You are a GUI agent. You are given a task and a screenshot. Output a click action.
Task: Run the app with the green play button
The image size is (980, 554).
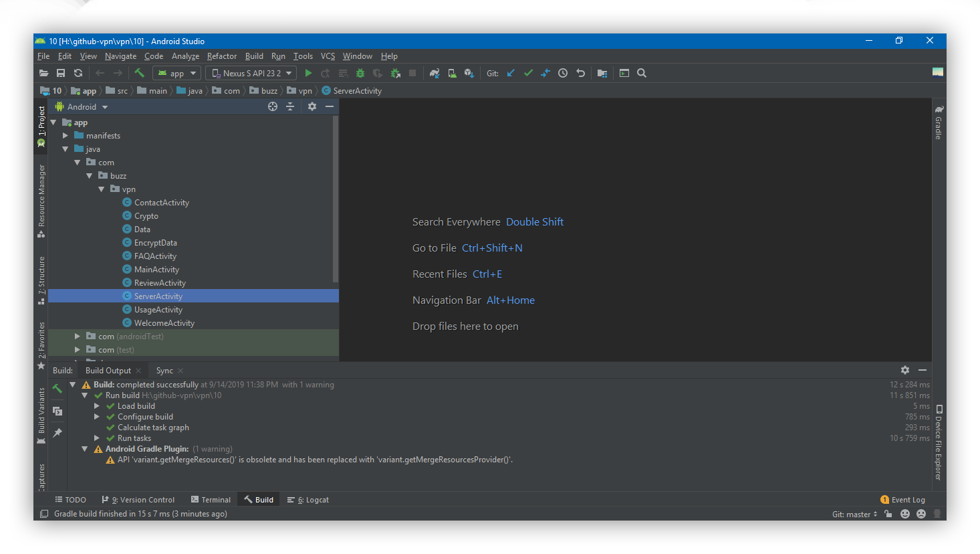point(308,73)
